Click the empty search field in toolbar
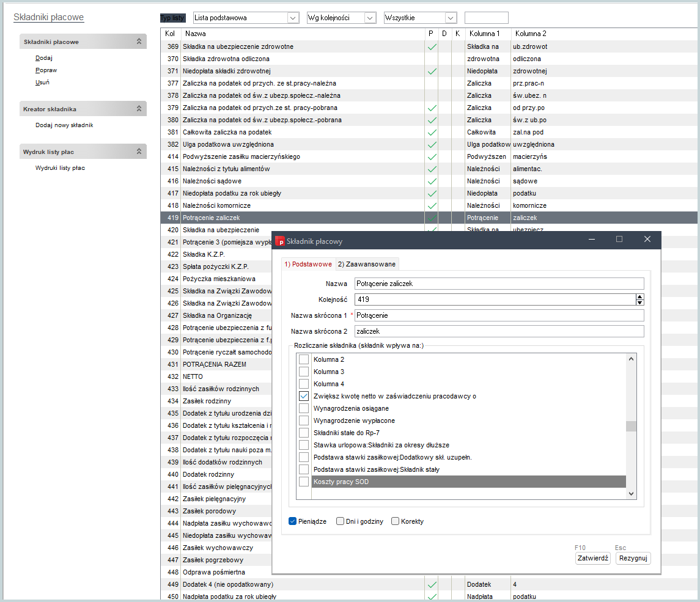700x602 pixels. [x=486, y=18]
